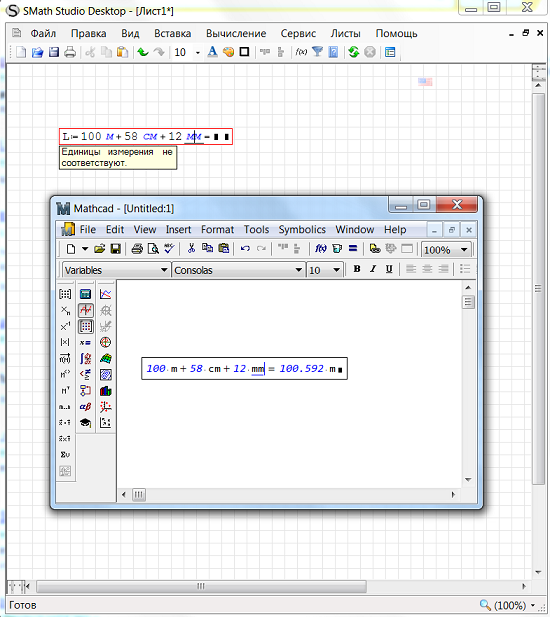Image resolution: width=550 pixels, height=617 pixels.
Task: Click Save icon in SMath toolbar
Action: [x=54, y=52]
